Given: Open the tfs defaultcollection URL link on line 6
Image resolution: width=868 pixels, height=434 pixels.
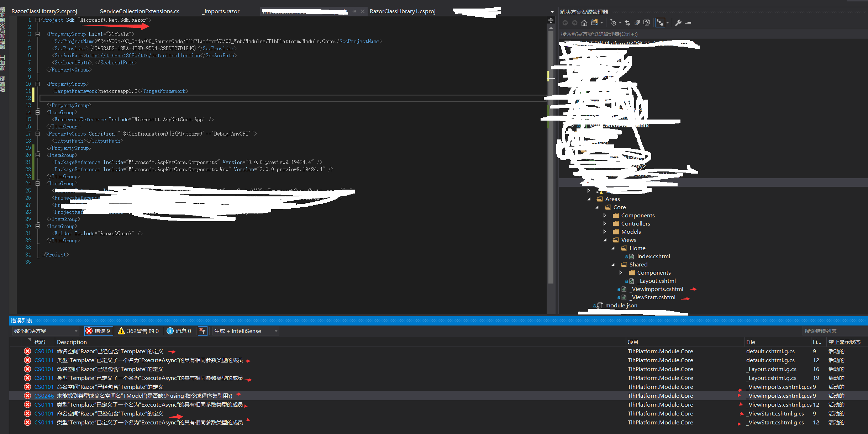Looking at the screenshot, I should click(x=143, y=55).
